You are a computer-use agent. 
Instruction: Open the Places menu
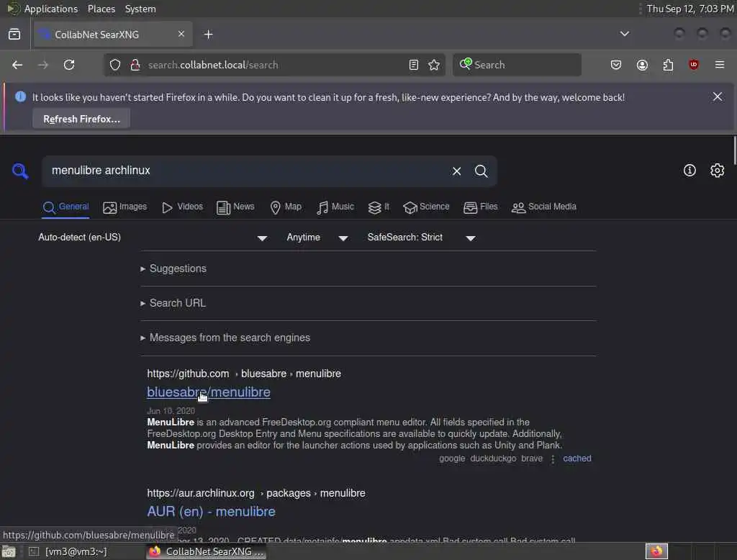pyautogui.click(x=101, y=9)
